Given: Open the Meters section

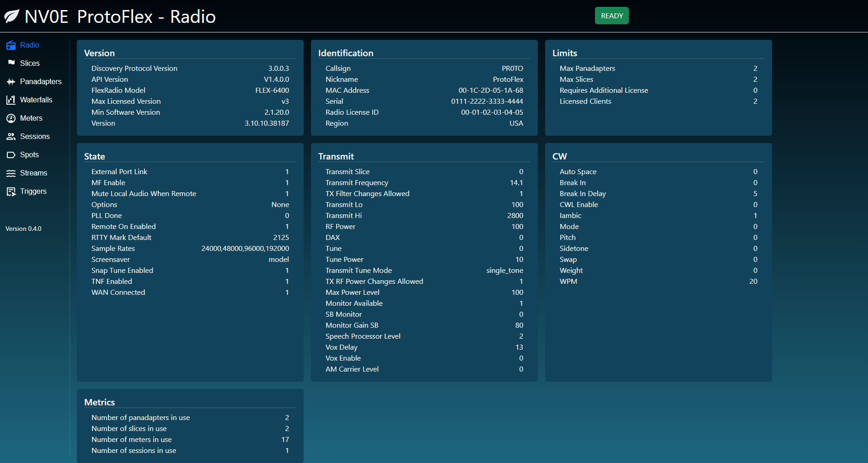Looking at the screenshot, I should [x=31, y=118].
